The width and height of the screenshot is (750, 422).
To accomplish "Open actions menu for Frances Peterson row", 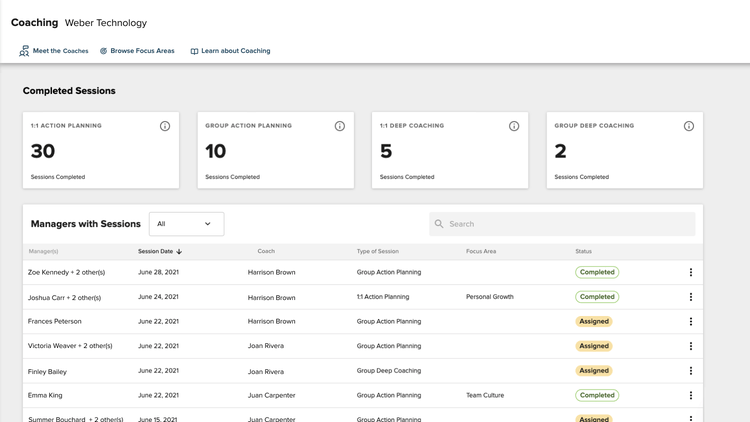I will pyautogui.click(x=691, y=322).
